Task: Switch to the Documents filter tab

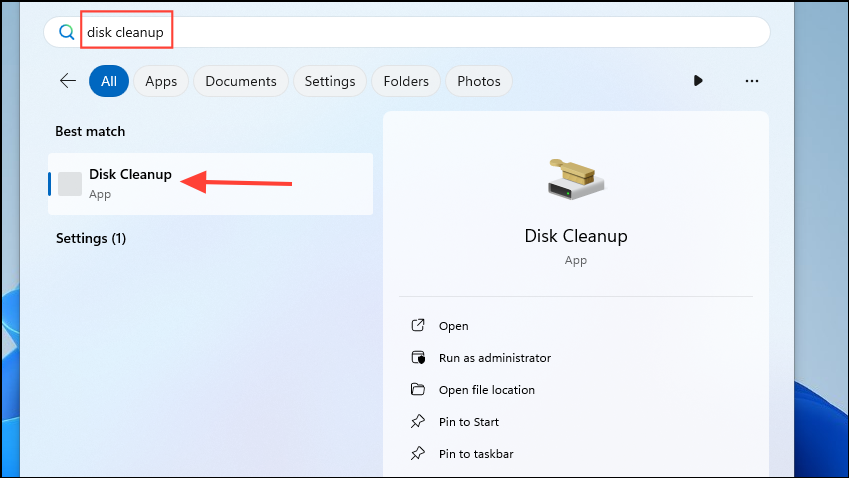Action: 241,81
